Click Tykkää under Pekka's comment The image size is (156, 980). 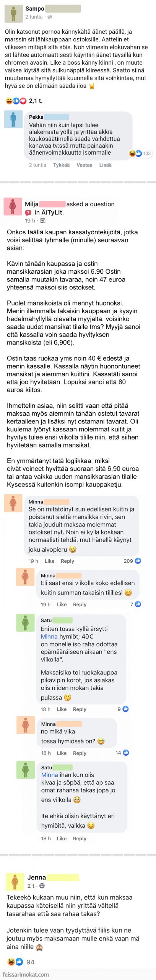coord(61,165)
